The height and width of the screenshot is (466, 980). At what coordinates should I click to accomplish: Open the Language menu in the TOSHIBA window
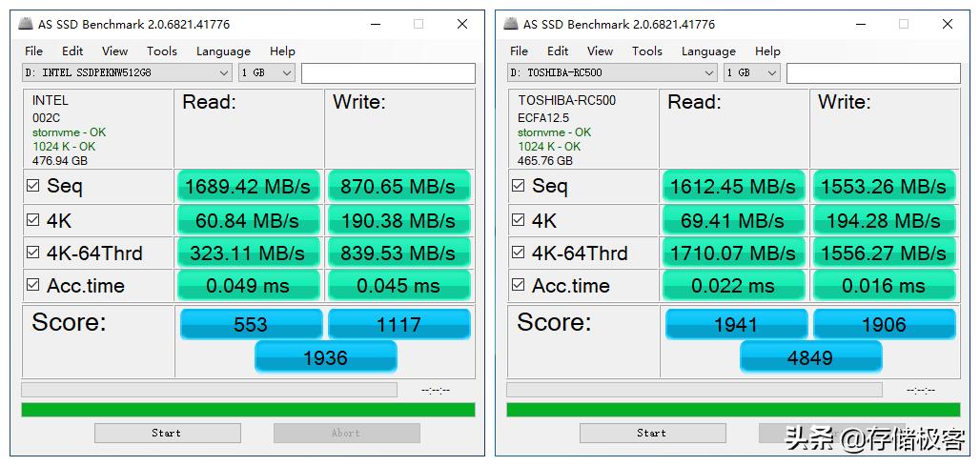708,51
